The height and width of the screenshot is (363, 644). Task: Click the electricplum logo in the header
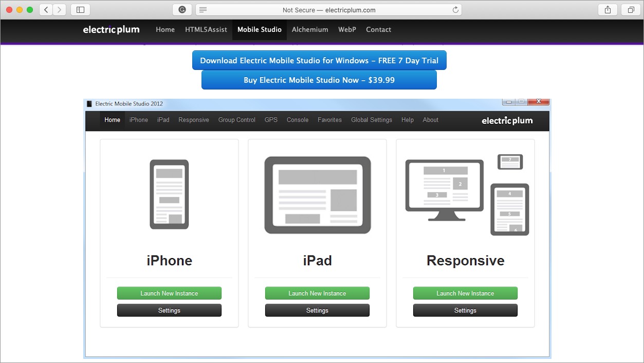[x=111, y=29]
